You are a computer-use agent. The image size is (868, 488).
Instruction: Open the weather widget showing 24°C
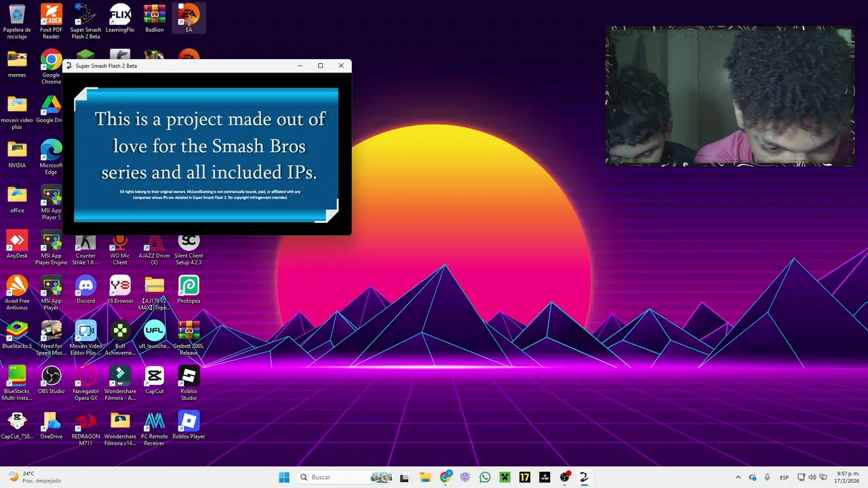34,477
